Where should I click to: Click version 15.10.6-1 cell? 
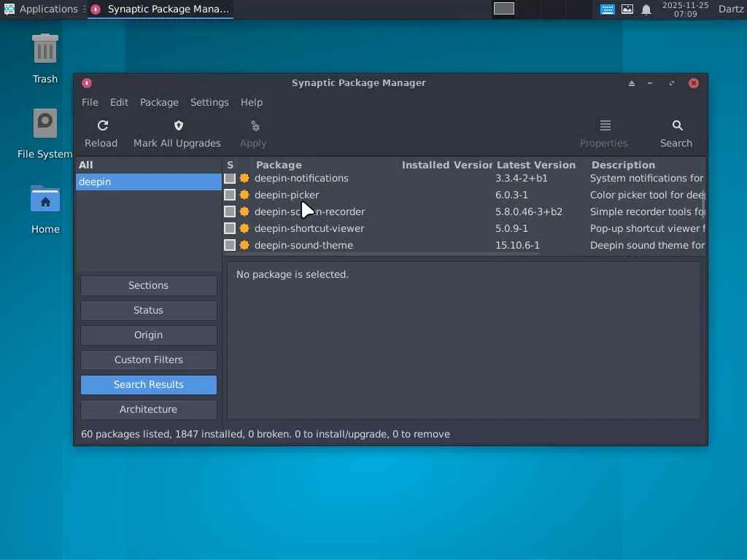(x=517, y=245)
